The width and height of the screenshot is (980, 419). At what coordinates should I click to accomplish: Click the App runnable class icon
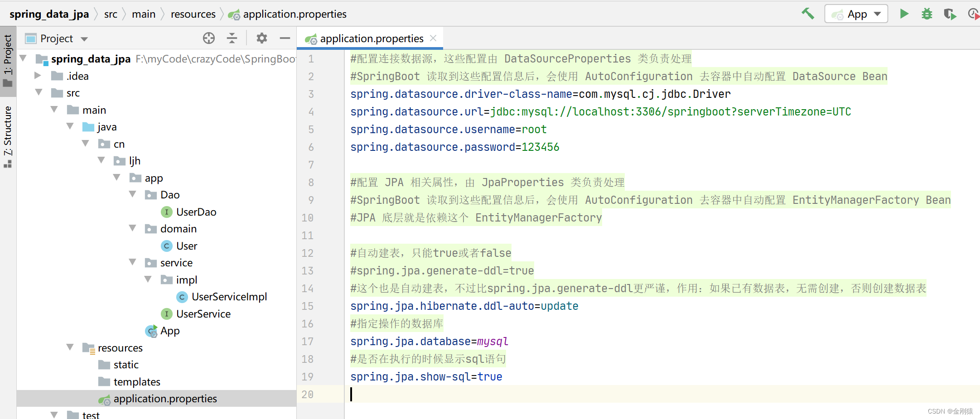[151, 331]
